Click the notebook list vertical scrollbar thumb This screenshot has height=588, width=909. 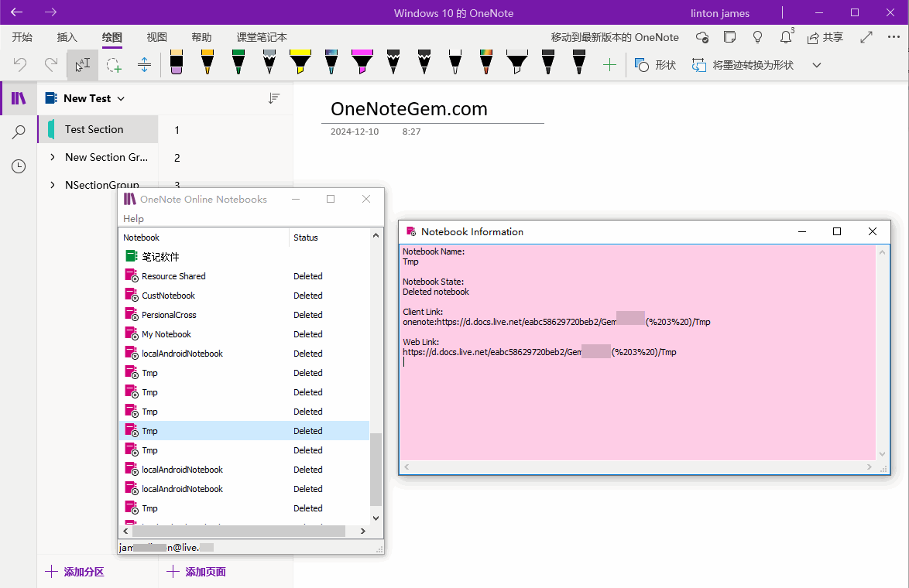pyautogui.click(x=376, y=470)
